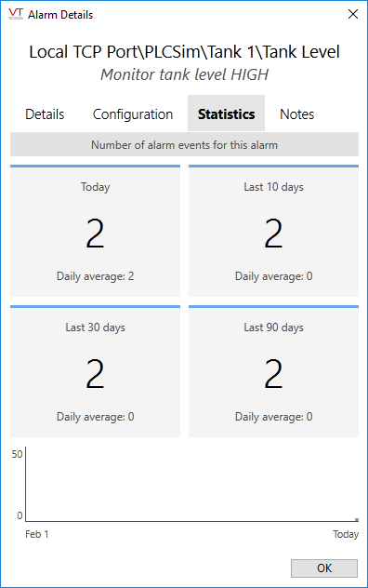Click 'Daily average: 2' in Today tile

pyautogui.click(x=95, y=276)
